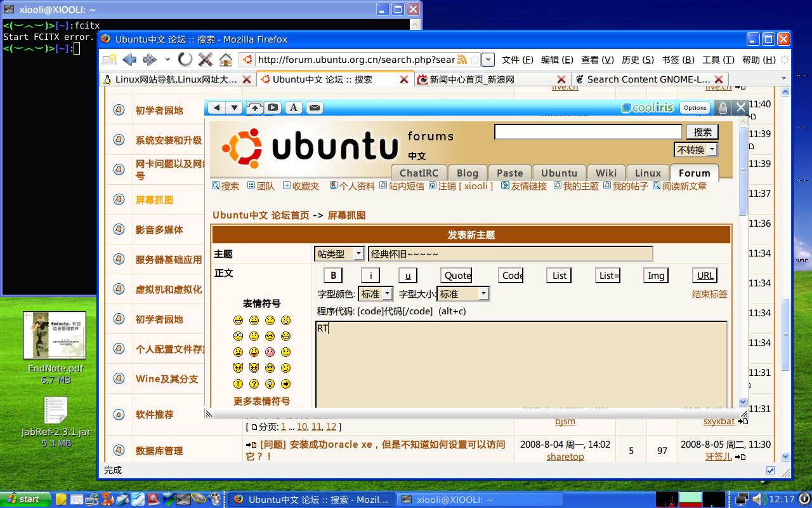Open the 更多表情符号 more emoticons link

[x=261, y=401]
